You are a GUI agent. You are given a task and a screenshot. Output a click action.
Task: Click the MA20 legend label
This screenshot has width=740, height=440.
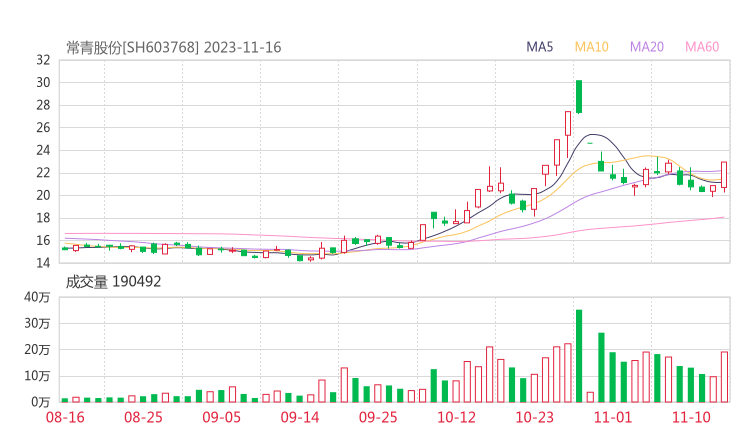pos(647,47)
